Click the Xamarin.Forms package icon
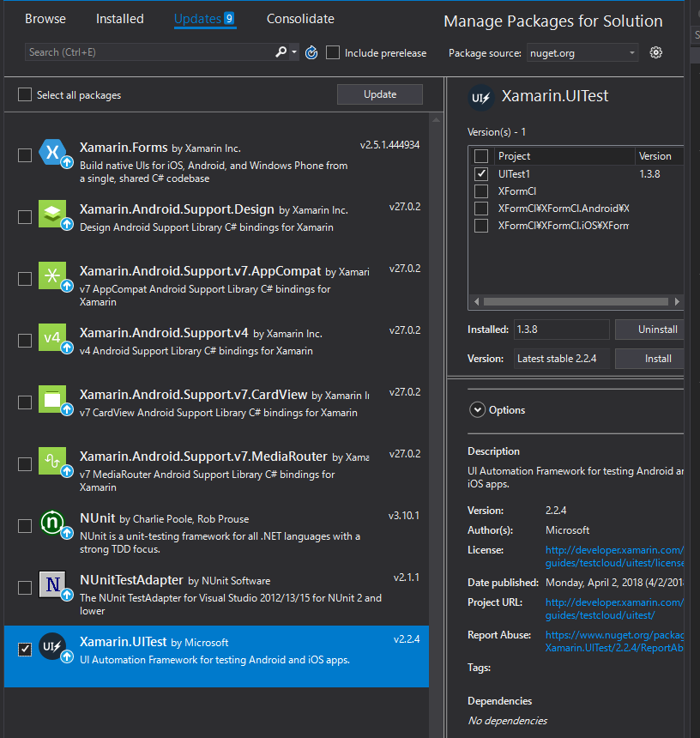Image resolution: width=700 pixels, height=738 pixels. tap(52, 152)
